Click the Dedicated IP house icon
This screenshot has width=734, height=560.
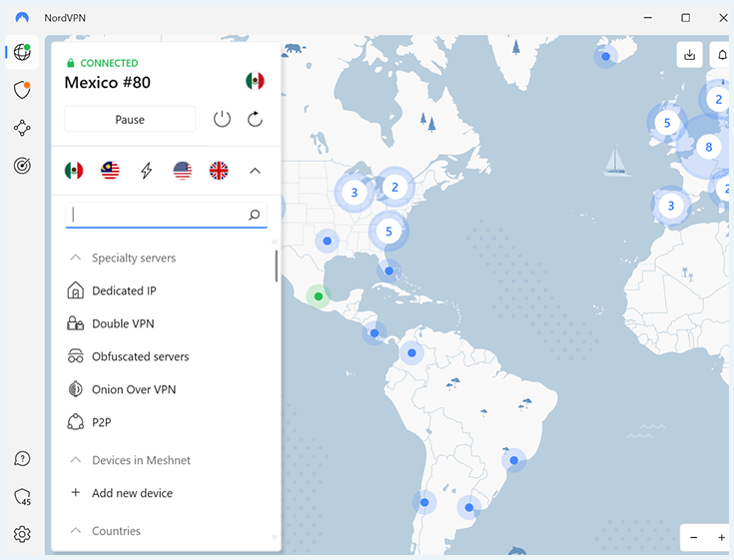coord(75,290)
